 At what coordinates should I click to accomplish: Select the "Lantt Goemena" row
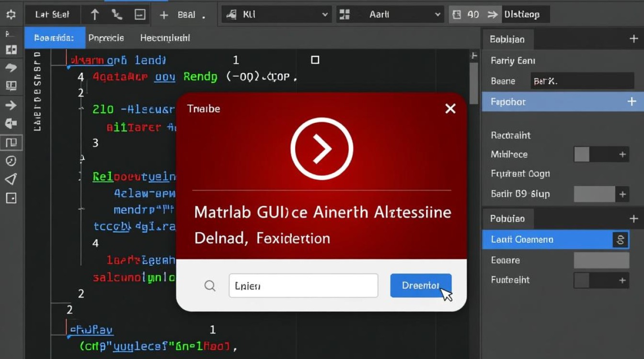pyautogui.click(x=555, y=239)
